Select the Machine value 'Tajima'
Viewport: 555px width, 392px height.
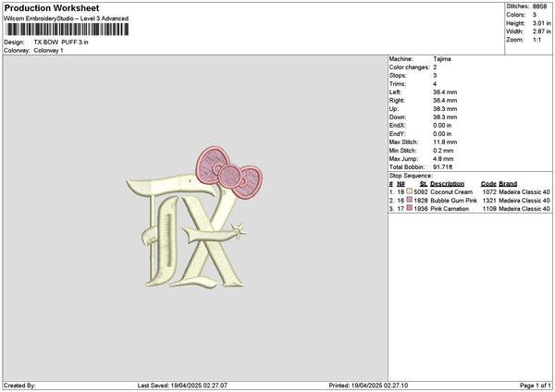click(x=442, y=59)
